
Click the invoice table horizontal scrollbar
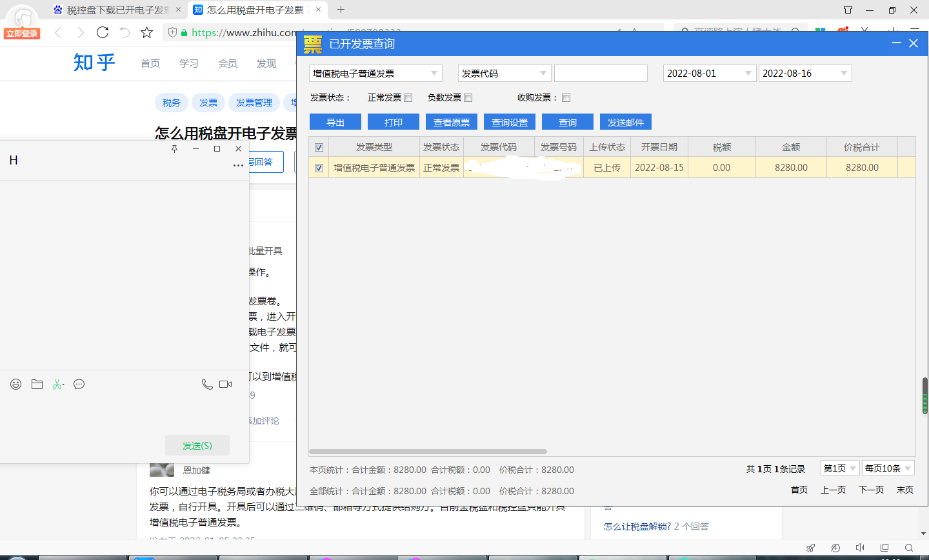coord(428,452)
